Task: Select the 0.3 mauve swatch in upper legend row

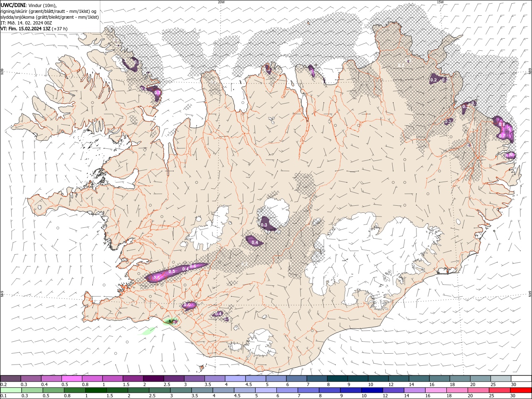Action: 31,379
